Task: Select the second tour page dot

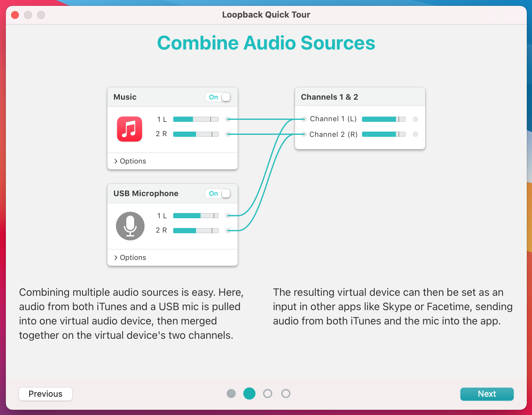Action: [x=249, y=394]
